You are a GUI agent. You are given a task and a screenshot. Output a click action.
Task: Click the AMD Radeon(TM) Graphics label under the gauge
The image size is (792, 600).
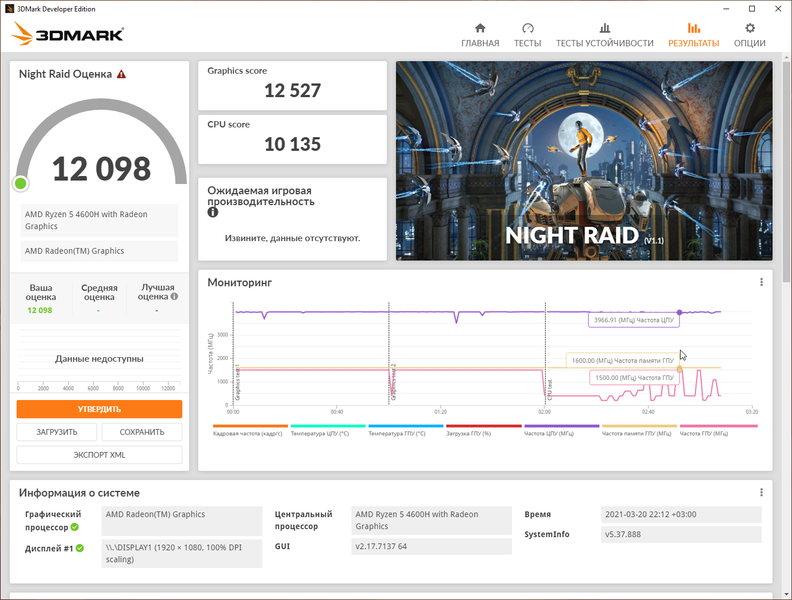[100, 251]
